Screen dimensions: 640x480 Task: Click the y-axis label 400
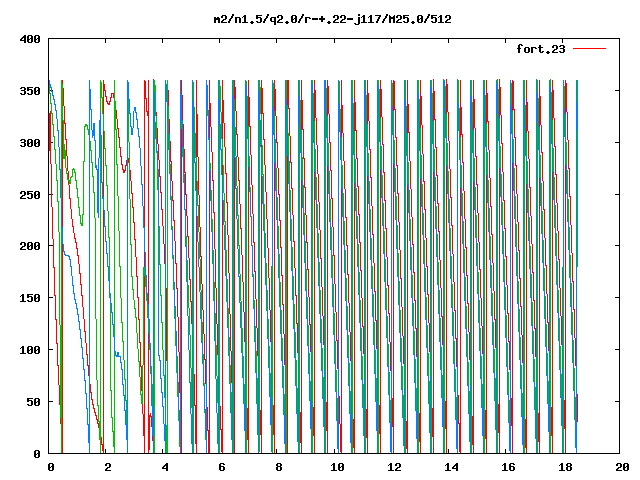click(30, 39)
